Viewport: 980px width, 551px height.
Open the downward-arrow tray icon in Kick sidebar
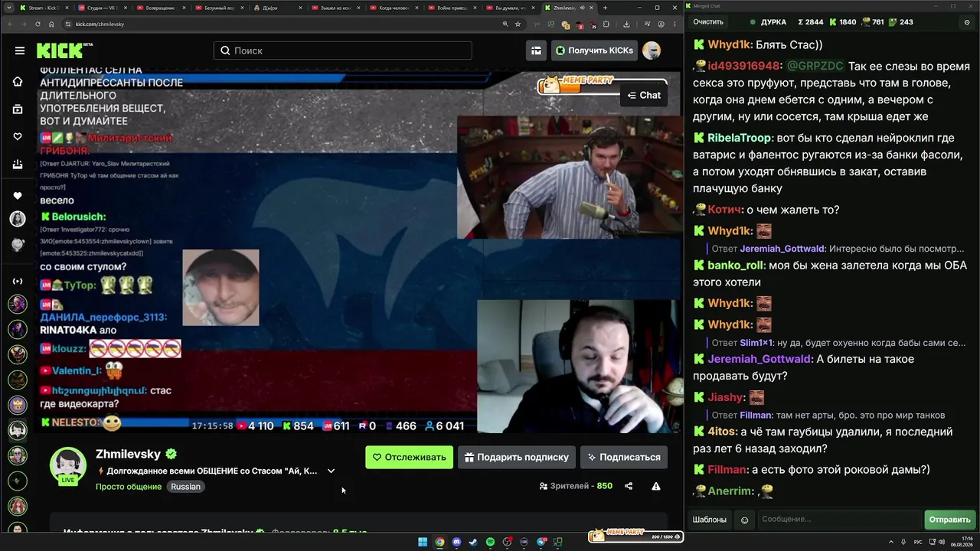click(18, 164)
